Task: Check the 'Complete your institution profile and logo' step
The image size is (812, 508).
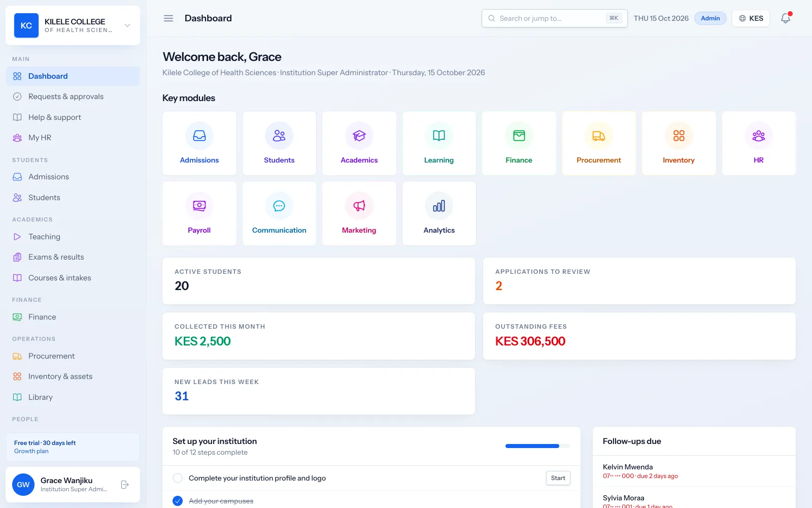Action: 178,478
